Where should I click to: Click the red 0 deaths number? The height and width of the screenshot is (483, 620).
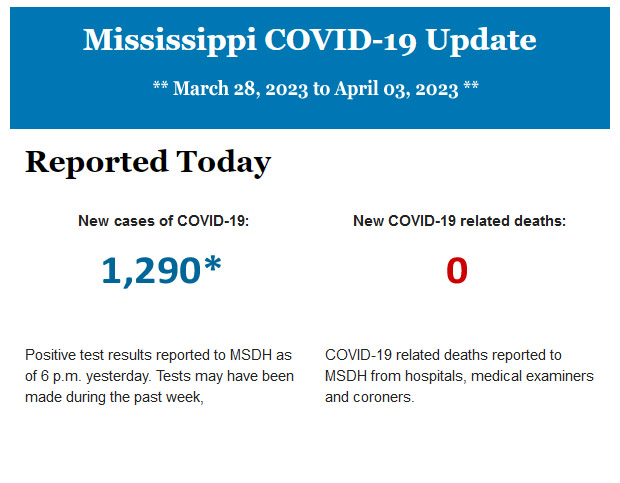[x=458, y=271]
